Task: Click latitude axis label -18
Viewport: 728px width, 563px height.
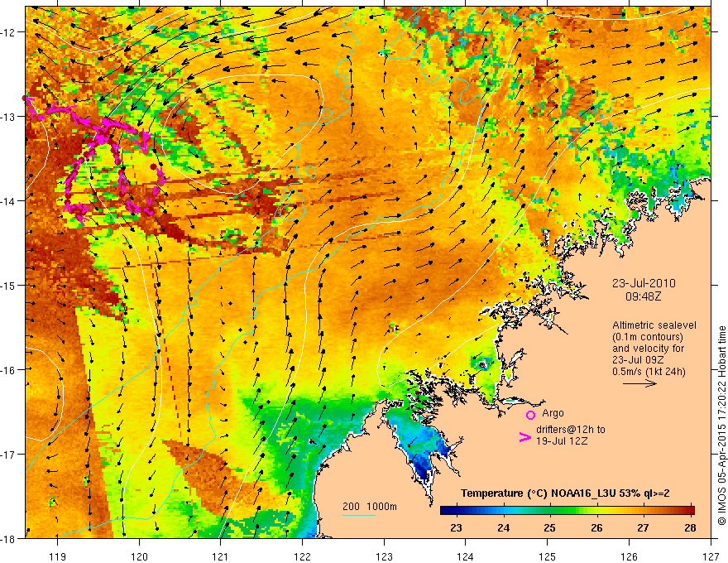Action: coord(8,538)
